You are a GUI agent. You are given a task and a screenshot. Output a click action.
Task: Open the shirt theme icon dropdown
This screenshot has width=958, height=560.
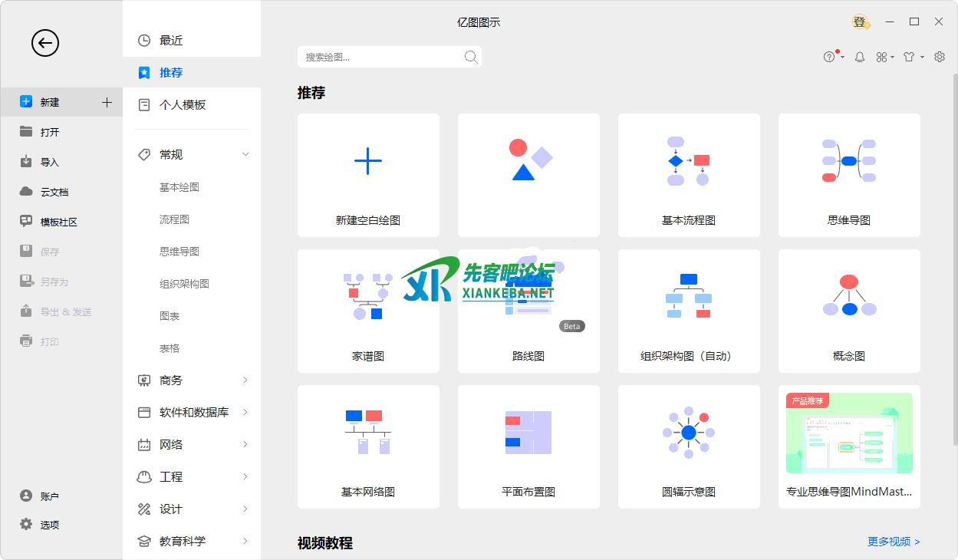(912, 57)
